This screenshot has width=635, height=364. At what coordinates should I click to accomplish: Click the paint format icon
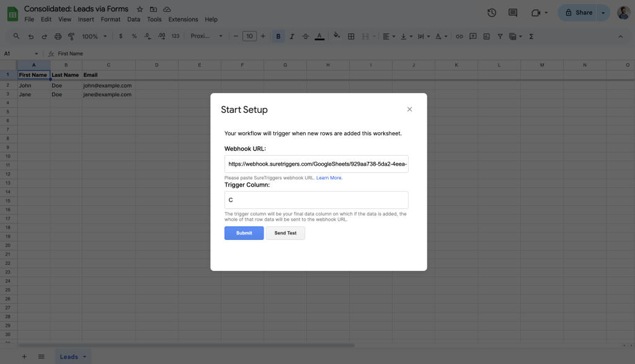click(71, 37)
